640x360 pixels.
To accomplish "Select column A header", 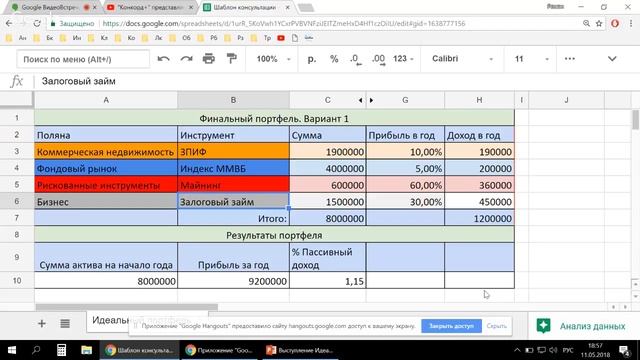I will point(106,100).
